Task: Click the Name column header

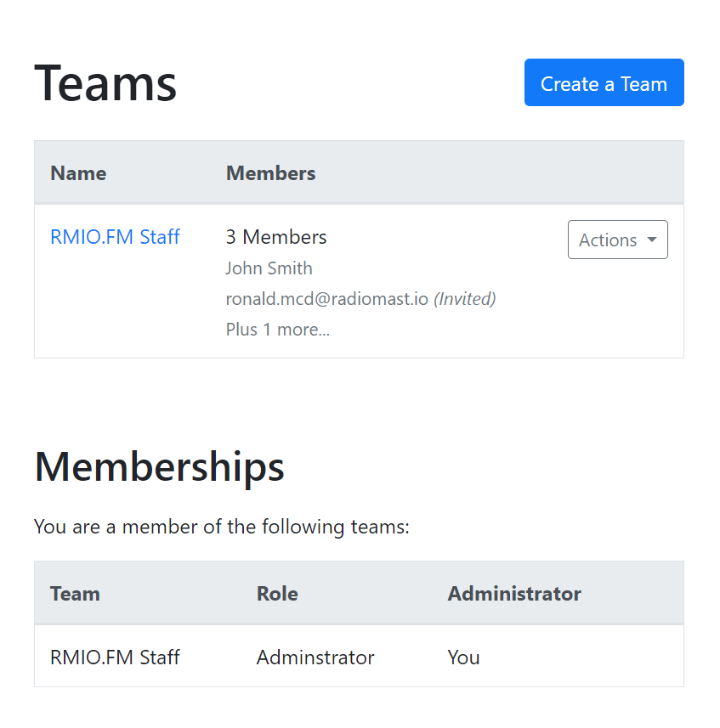Action: (78, 173)
